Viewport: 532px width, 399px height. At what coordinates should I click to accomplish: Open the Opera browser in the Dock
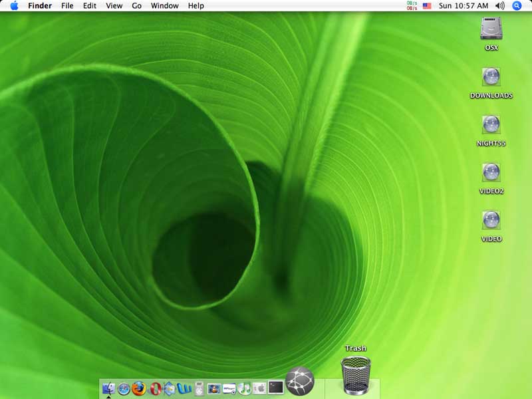tap(156, 388)
